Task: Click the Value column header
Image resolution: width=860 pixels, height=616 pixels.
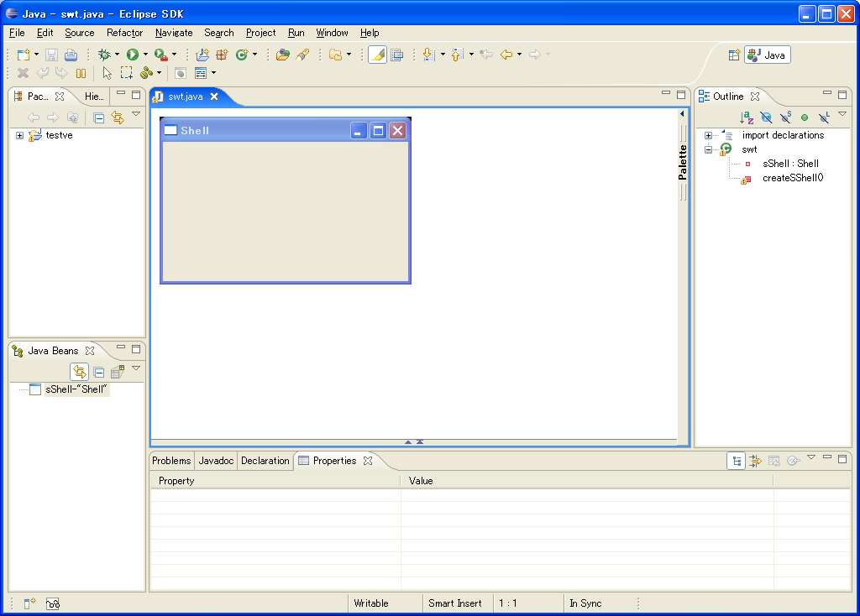Action: 587,481
